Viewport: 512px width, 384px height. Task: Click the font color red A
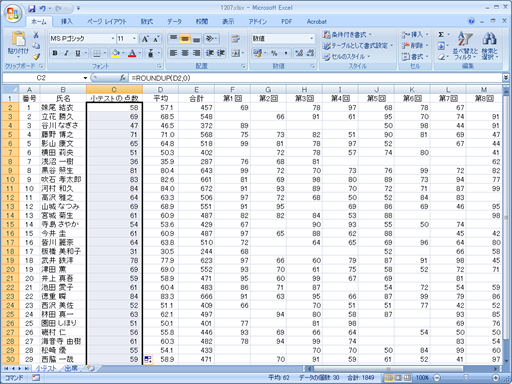pyautogui.click(x=132, y=53)
